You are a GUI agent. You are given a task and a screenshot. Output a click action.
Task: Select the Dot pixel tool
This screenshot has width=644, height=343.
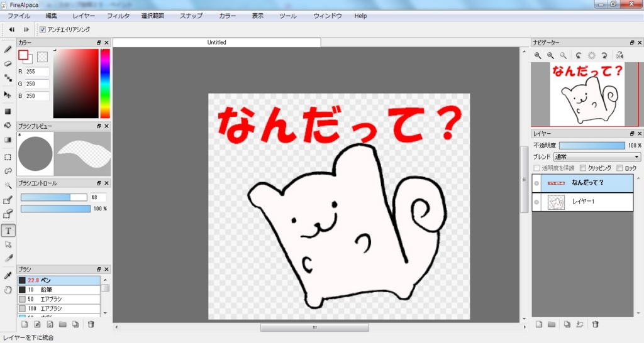(x=8, y=77)
